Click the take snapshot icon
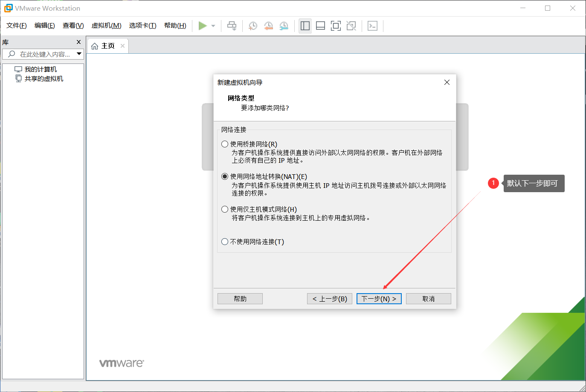Image resolution: width=586 pixels, height=392 pixels. [x=253, y=26]
